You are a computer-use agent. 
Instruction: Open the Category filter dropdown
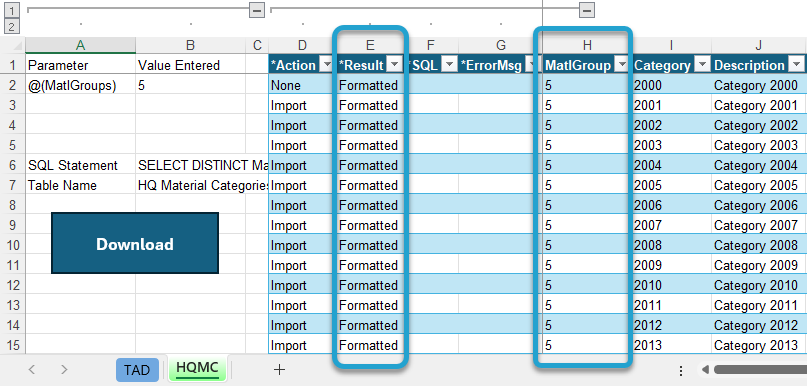pyautogui.click(x=702, y=65)
